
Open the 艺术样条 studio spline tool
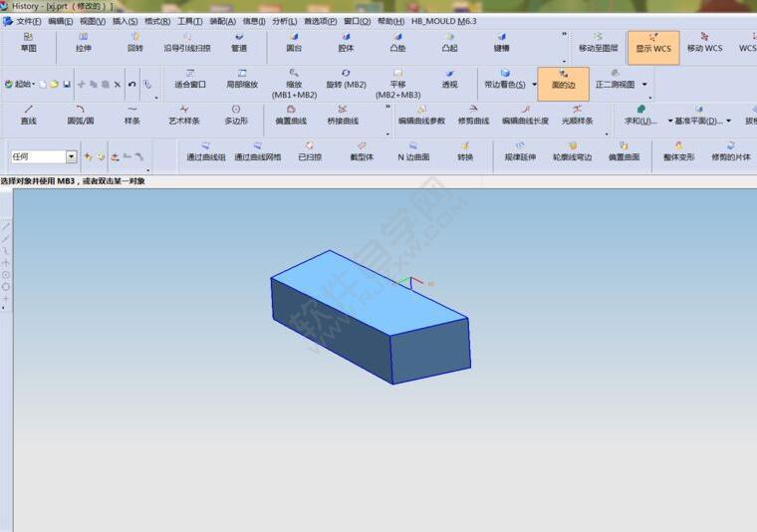(184, 115)
